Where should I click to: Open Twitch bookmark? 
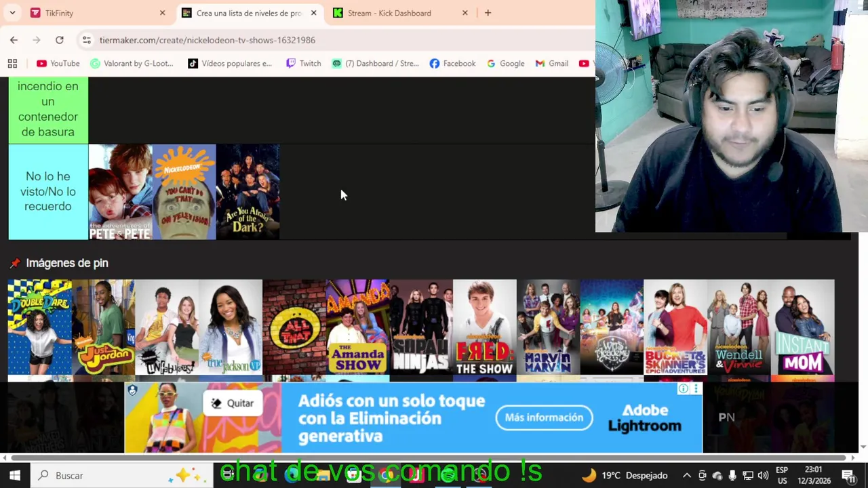pos(303,64)
